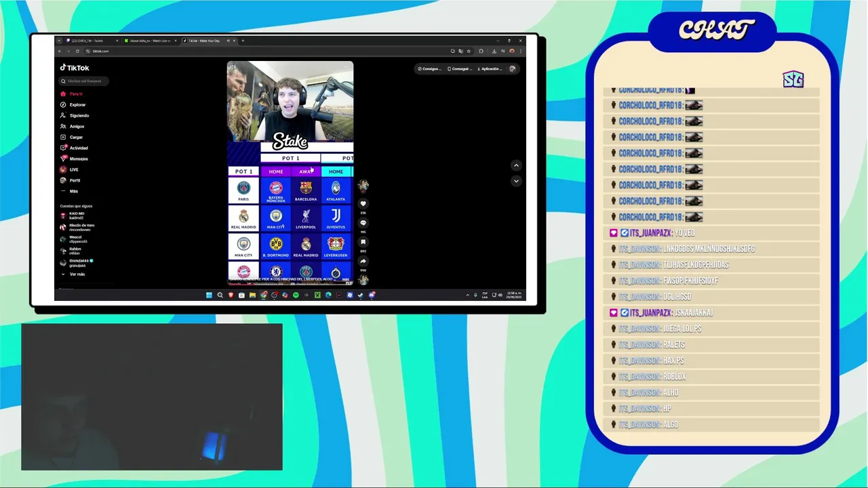868x488 pixels.
Task: Open the Amigos page
Action: click(73, 126)
